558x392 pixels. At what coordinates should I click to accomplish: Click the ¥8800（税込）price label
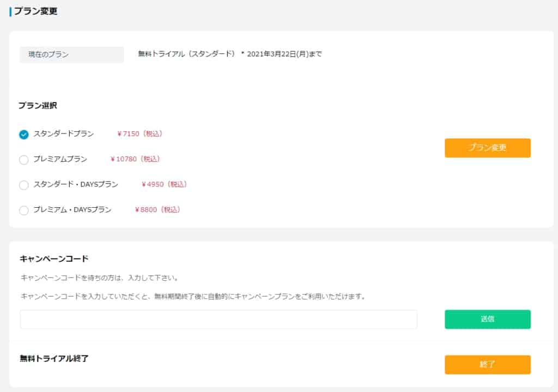[157, 210]
